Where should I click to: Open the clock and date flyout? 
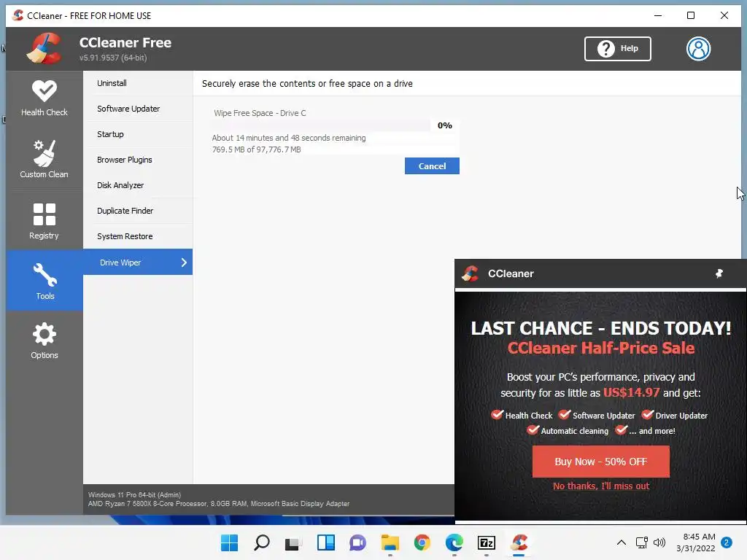click(x=696, y=542)
